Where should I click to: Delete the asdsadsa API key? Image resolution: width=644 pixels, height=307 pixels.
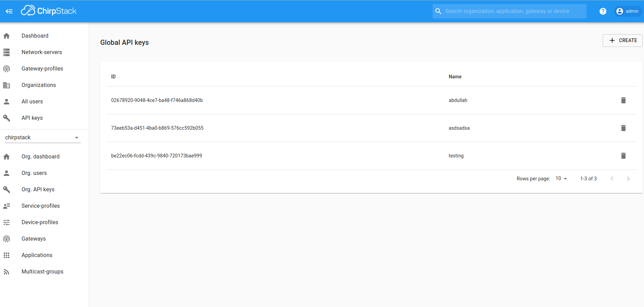[x=623, y=128]
